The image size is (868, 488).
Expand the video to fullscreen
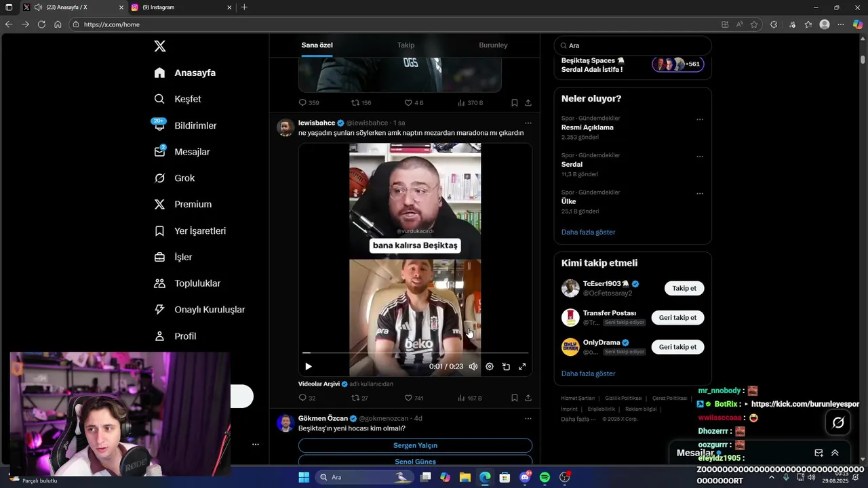(522, 367)
